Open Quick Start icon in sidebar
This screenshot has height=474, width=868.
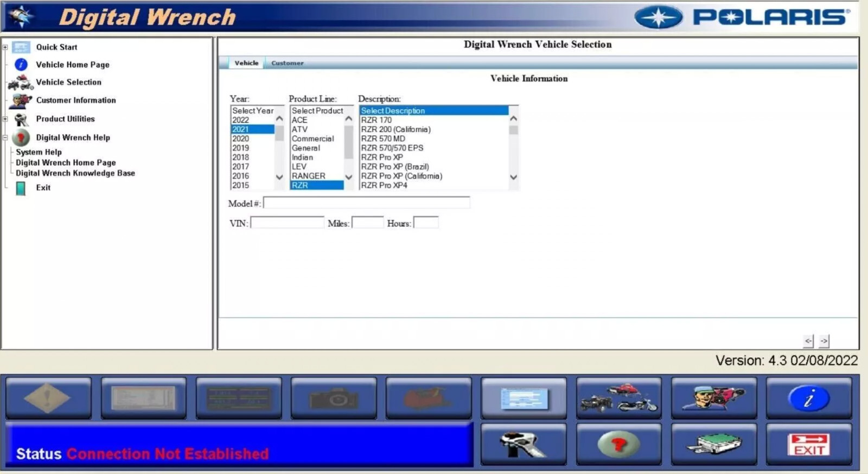click(21, 47)
